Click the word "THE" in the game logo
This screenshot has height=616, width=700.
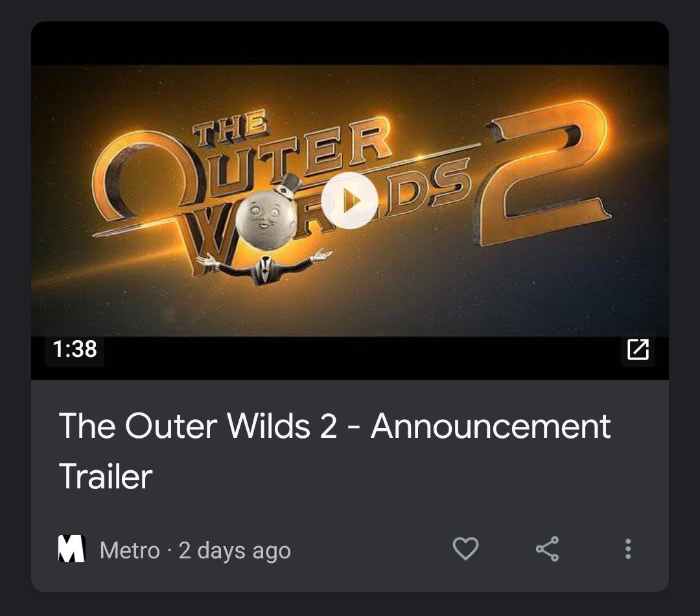tap(231, 128)
